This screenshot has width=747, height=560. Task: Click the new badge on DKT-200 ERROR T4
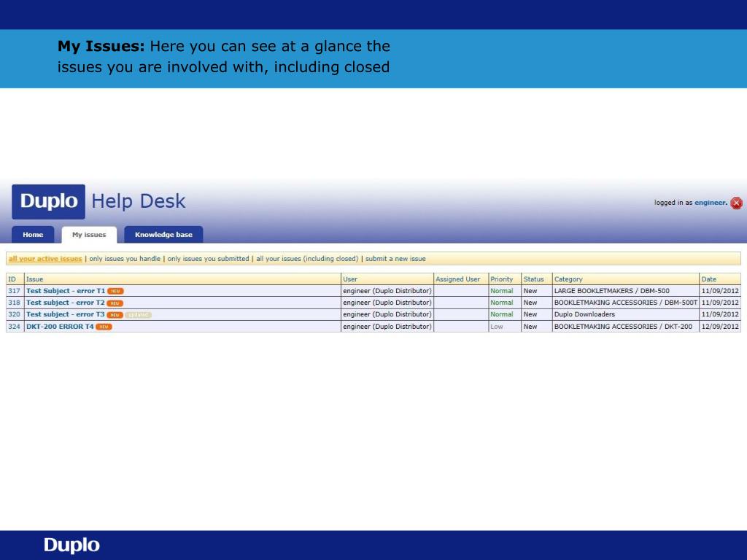pyautogui.click(x=104, y=327)
